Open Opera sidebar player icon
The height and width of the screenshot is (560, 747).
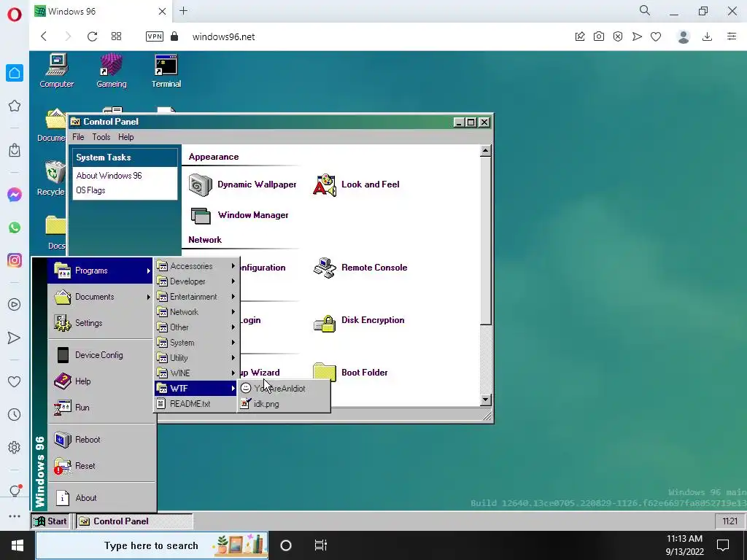pyautogui.click(x=15, y=305)
